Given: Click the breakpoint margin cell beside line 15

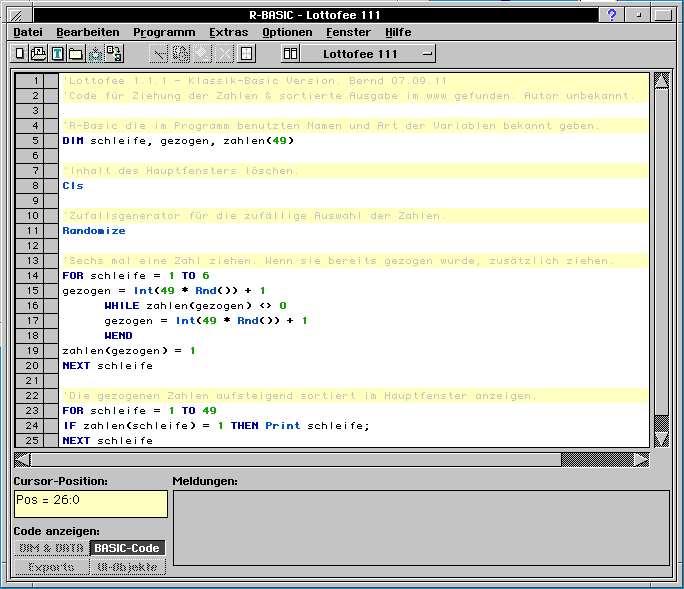Looking at the screenshot, I should (51, 291).
